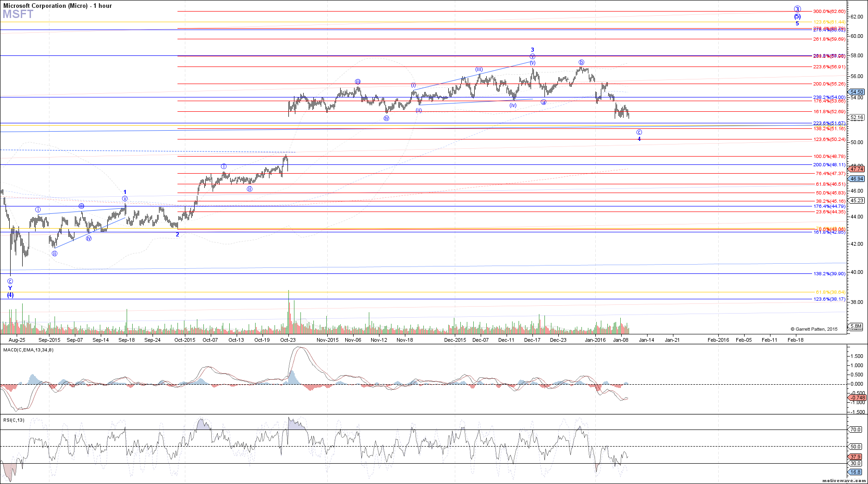868x484 pixels.
Task: Click the circled b wave label near late December
Action: point(581,62)
